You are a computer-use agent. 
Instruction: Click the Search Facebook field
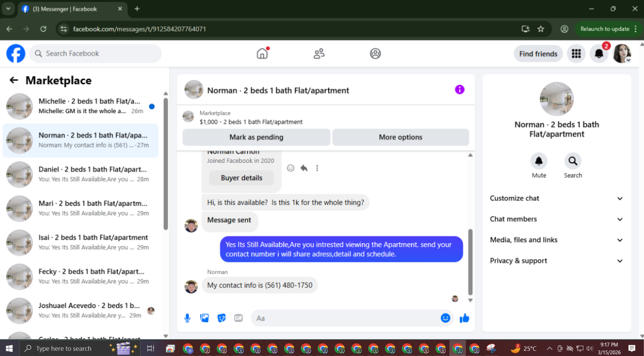(x=96, y=53)
